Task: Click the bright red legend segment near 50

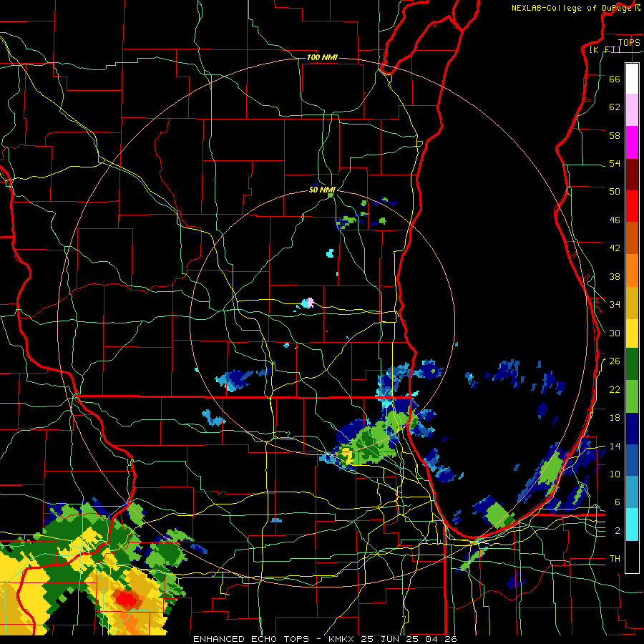Action: (632, 206)
